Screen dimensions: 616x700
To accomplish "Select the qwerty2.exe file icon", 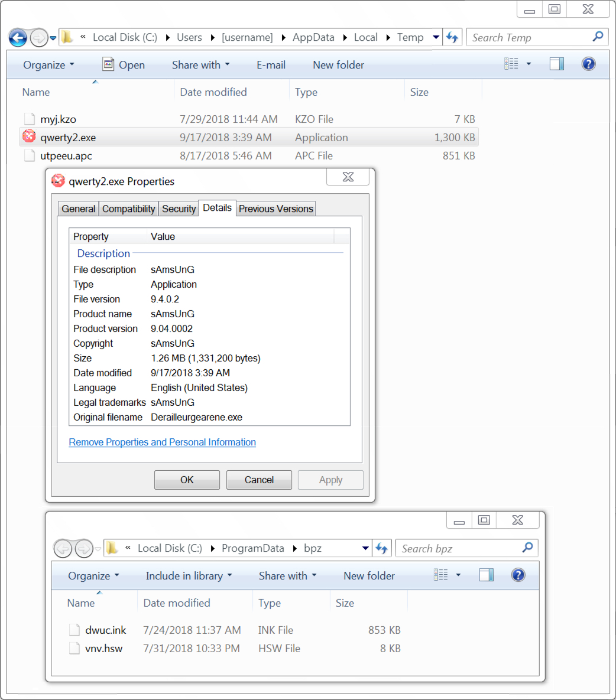I will 29,136.
